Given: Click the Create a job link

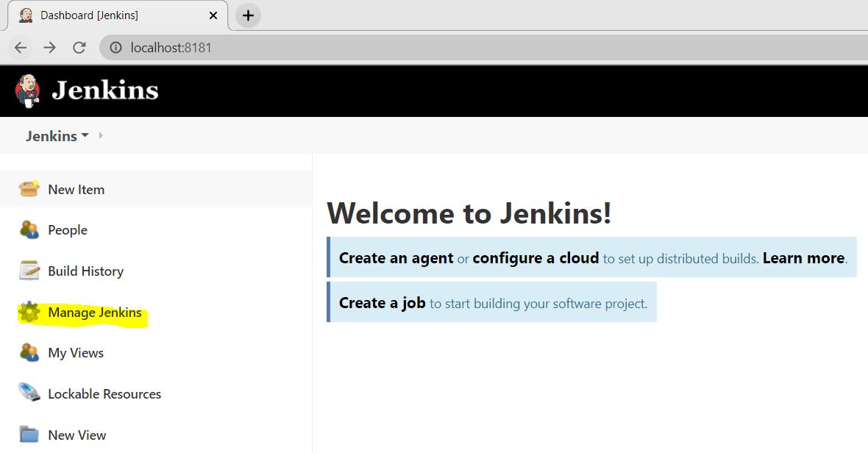Looking at the screenshot, I should pos(382,303).
